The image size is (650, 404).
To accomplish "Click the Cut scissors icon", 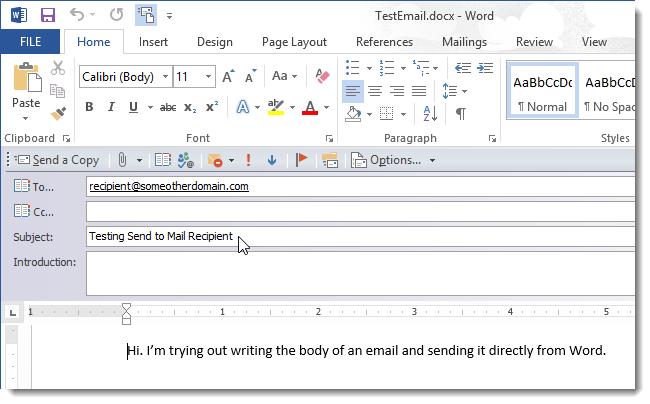I will point(58,68).
